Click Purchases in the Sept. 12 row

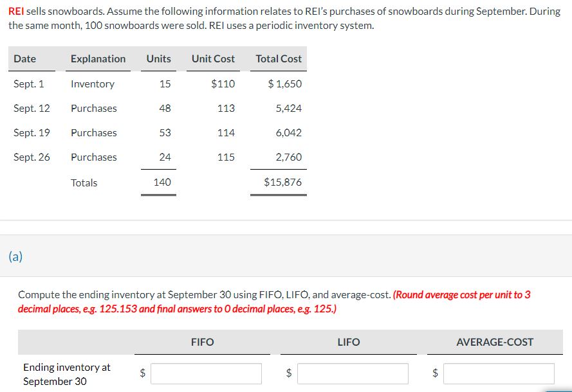(94, 108)
